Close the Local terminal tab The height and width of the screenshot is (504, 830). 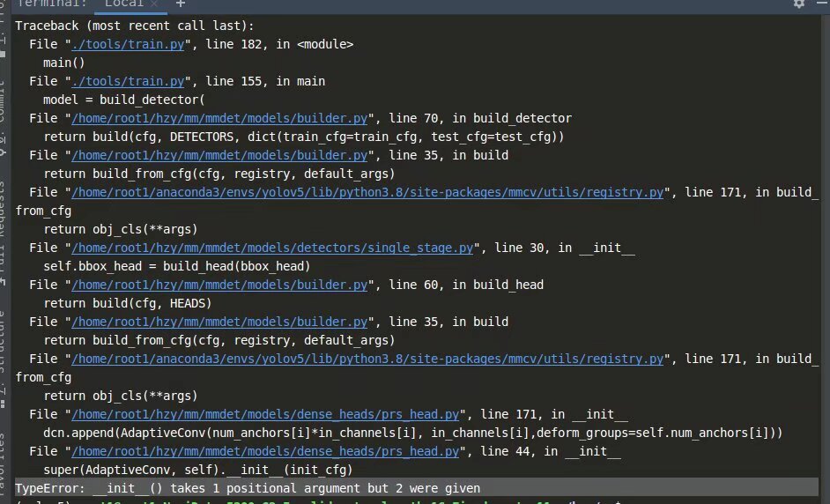(154, 4)
